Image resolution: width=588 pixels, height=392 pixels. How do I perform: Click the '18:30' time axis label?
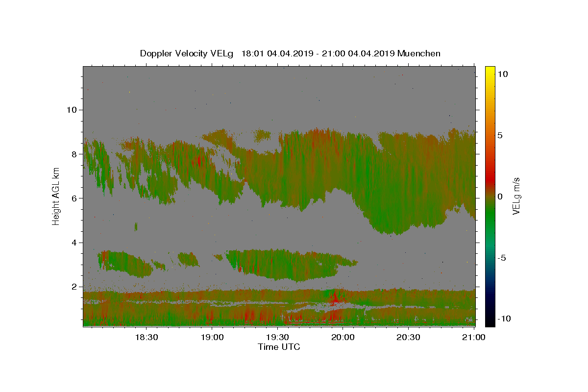[146, 337]
